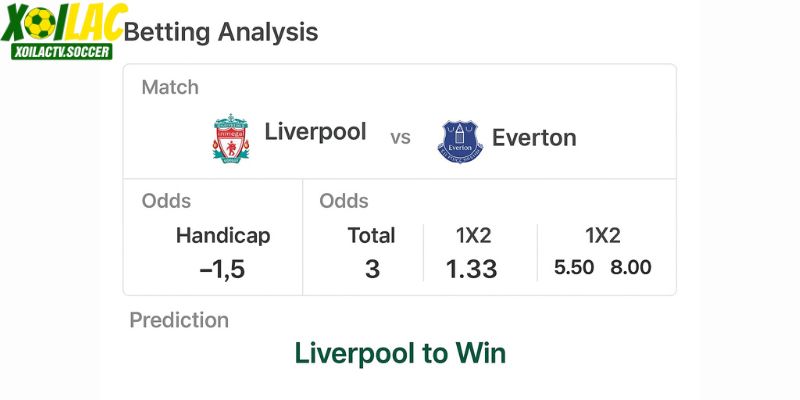This screenshot has width=800, height=400.
Task: Click the Everton club crest
Action: [460, 139]
